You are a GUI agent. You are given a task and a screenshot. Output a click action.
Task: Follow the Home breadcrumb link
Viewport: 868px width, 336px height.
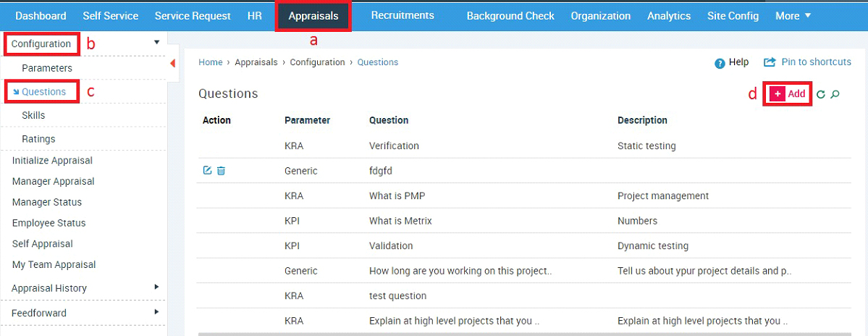click(x=211, y=62)
